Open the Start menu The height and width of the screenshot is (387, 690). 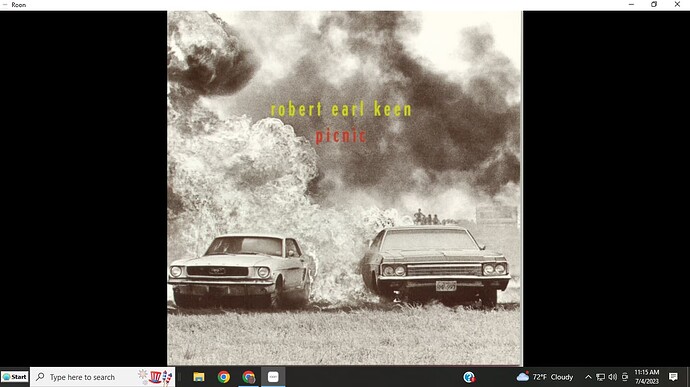point(15,377)
